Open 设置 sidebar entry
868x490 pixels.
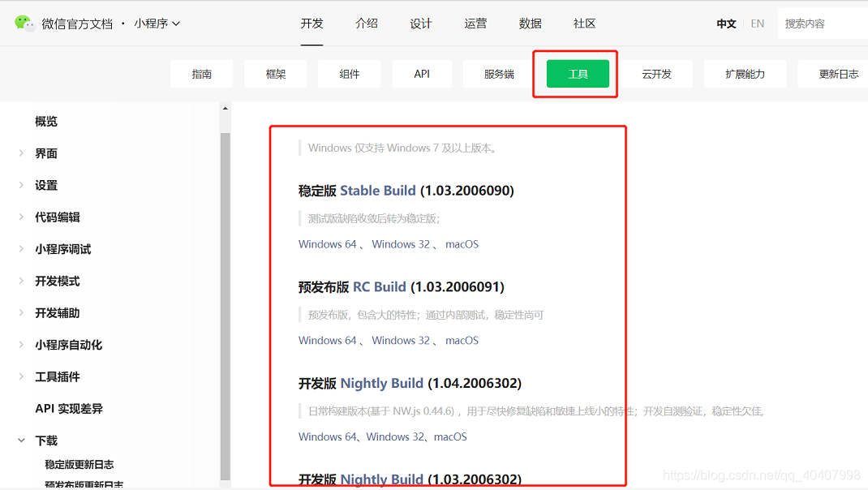point(46,186)
